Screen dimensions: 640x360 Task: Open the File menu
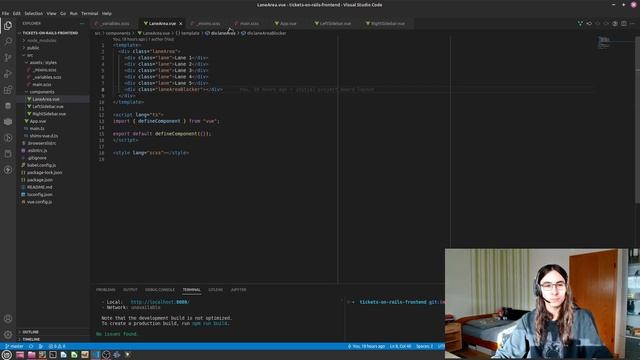pyautogui.click(x=5, y=13)
